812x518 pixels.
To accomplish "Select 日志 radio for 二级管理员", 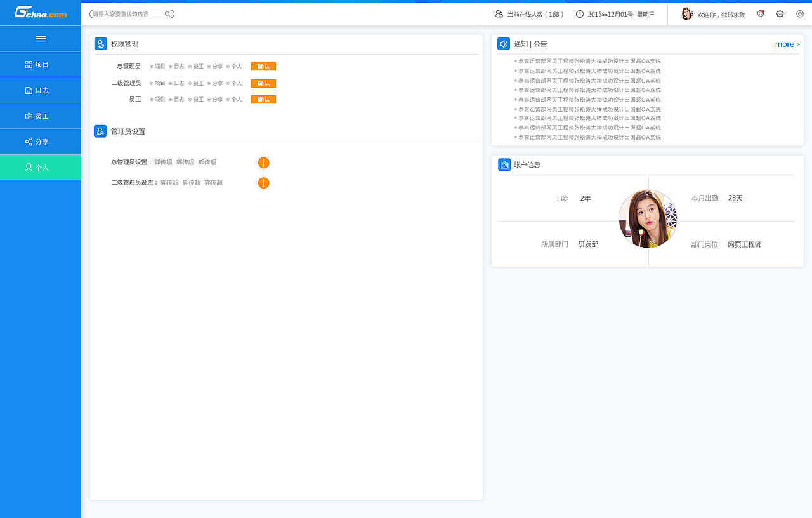I will coord(171,83).
